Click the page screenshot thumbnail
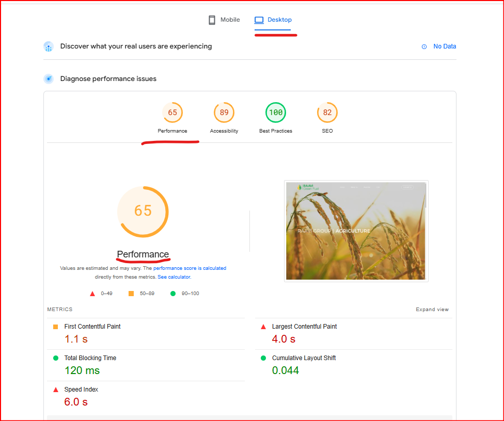Viewport: 504px width, 421px height. tap(356, 231)
